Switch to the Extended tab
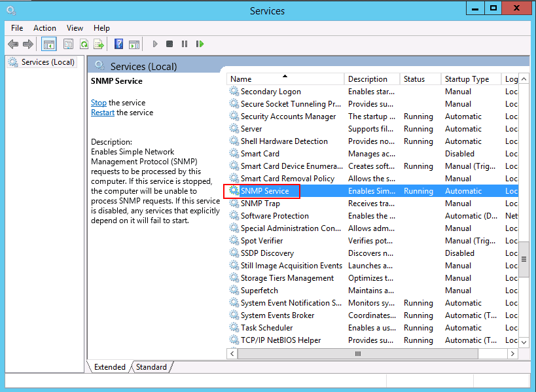This screenshot has width=536, height=392. tap(110, 366)
